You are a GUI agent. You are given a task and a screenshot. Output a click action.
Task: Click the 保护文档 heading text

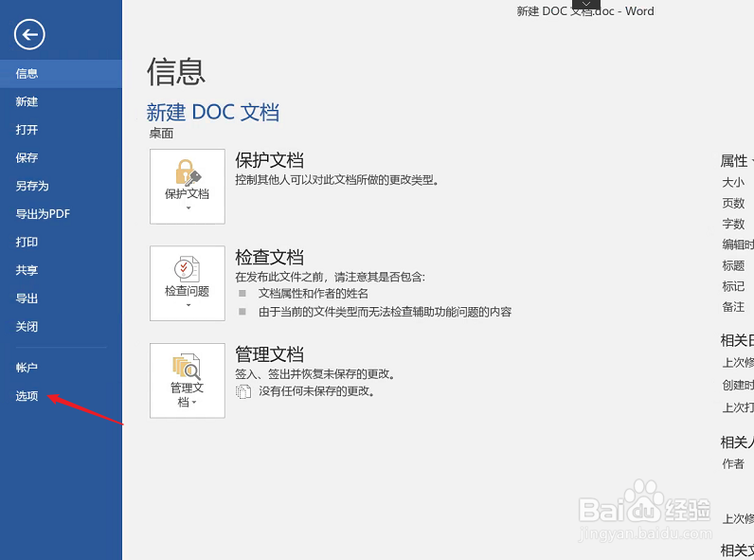click(269, 160)
